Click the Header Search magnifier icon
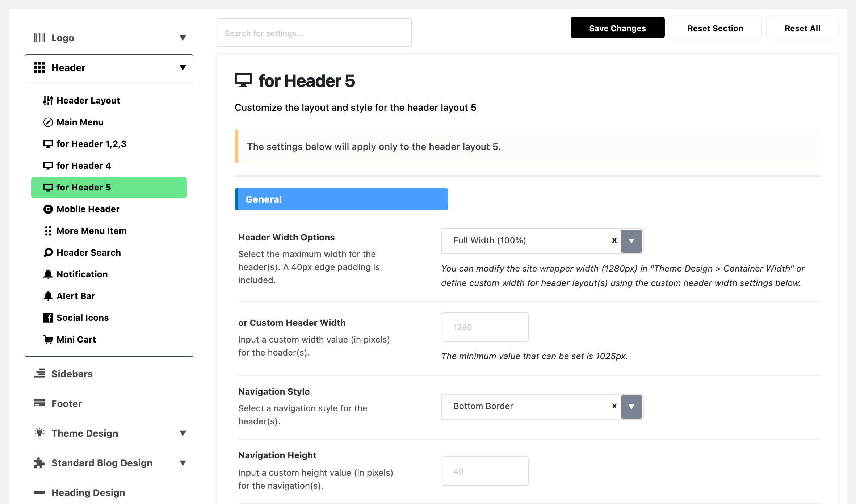Viewport: 856px width, 504px height. [48, 253]
